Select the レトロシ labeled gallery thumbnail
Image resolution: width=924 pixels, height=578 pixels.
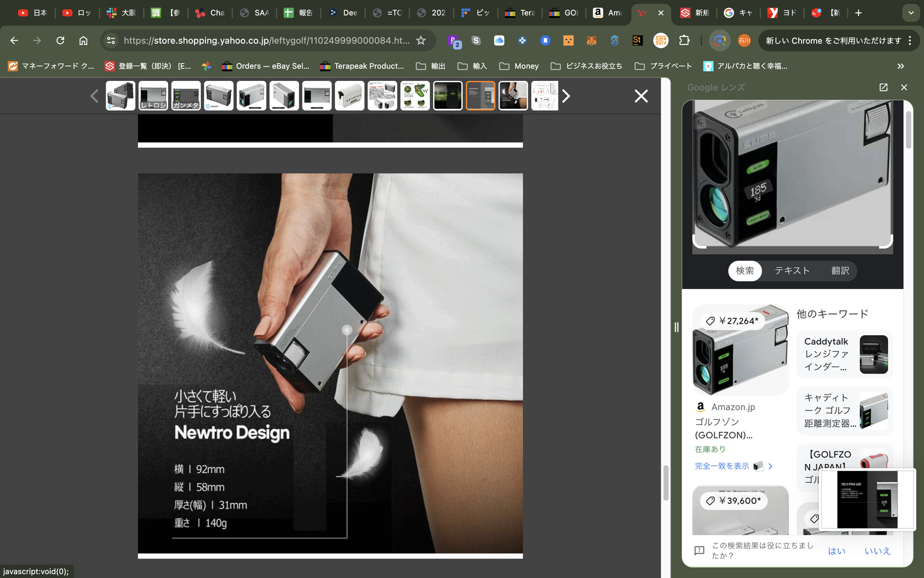(153, 96)
